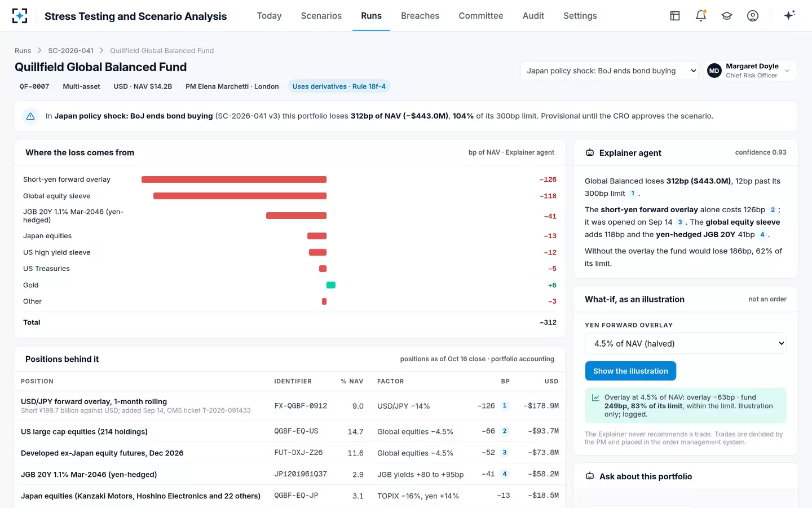Open citation 3 after Sep 14

click(x=680, y=222)
